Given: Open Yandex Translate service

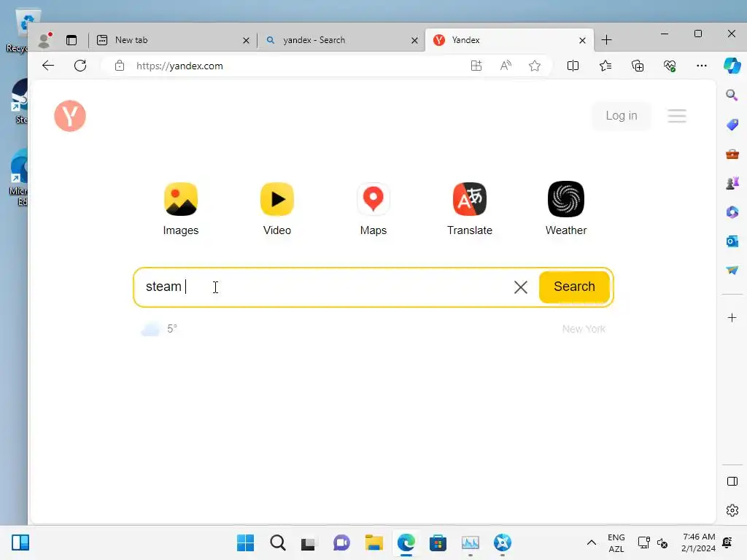Looking at the screenshot, I should click(470, 209).
